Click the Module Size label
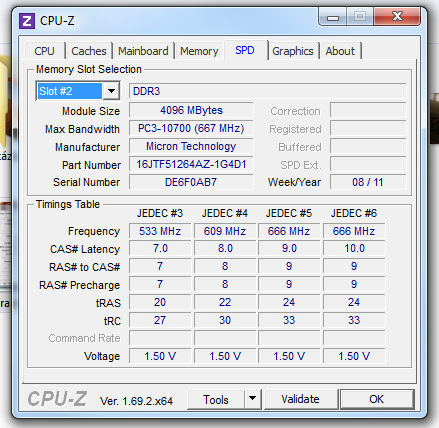Screen dimensions: 439x428 point(91,111)
